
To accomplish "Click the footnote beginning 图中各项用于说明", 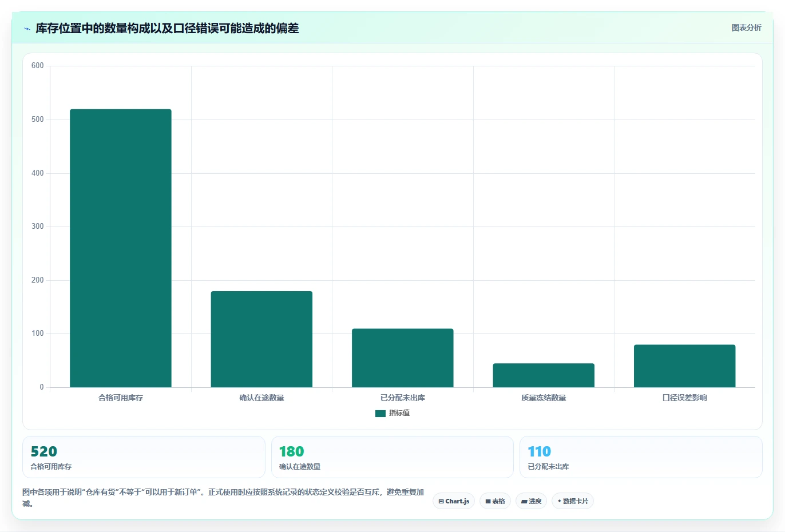I will (x=223, y=498).
